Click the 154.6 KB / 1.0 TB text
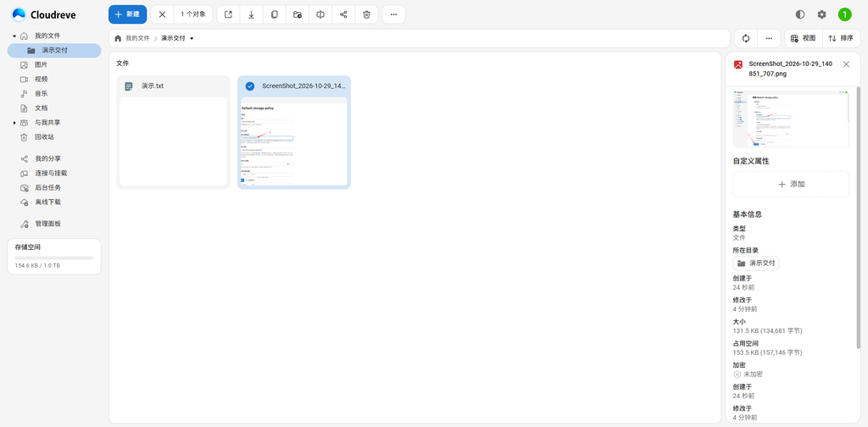This screenshot has height=427, width=868. coord(37,266)
